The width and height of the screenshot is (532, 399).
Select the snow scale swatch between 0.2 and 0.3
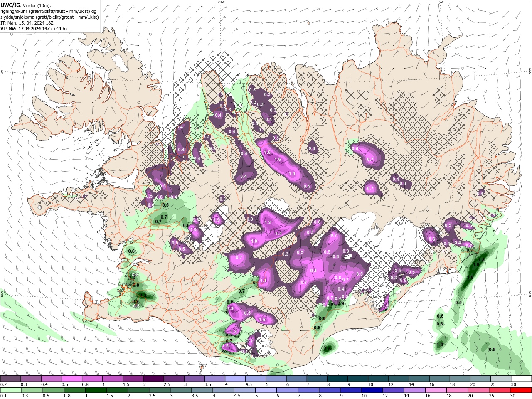(x=10, y=379)
